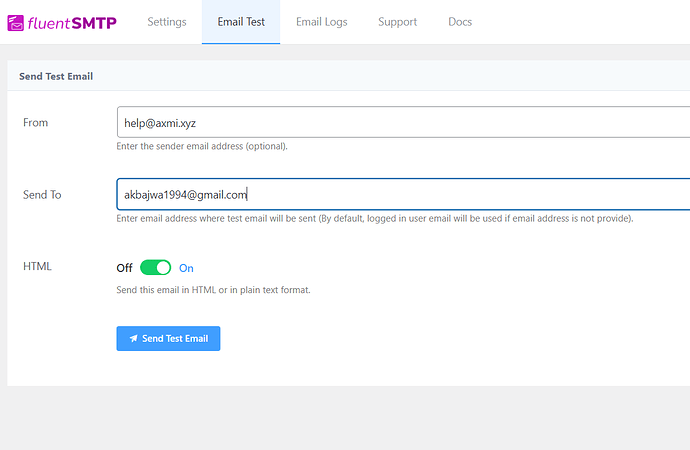The width and height of the screenshot is (690, 450).
Task: Toggle the HTML format switch
Action: (x=155, y=267)
